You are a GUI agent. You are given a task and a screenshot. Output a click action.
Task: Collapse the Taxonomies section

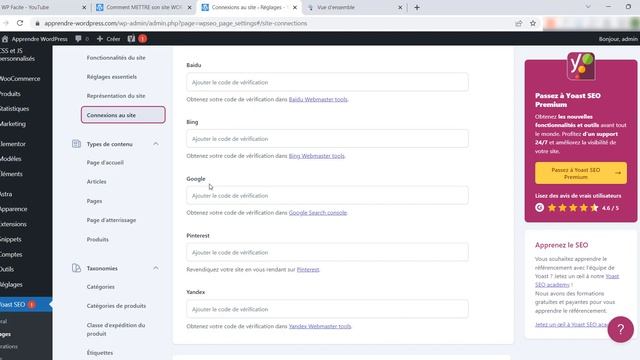pyautogui.click(x=156, y=268)
